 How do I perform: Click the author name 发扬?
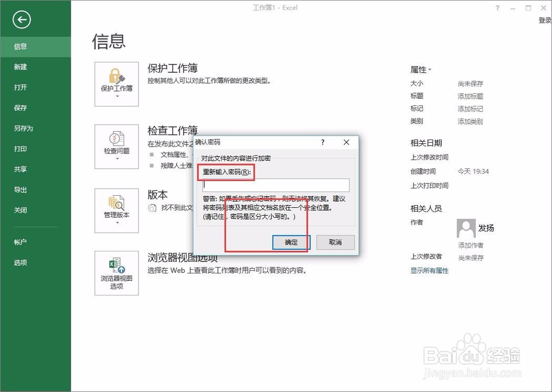pos(486,228)
